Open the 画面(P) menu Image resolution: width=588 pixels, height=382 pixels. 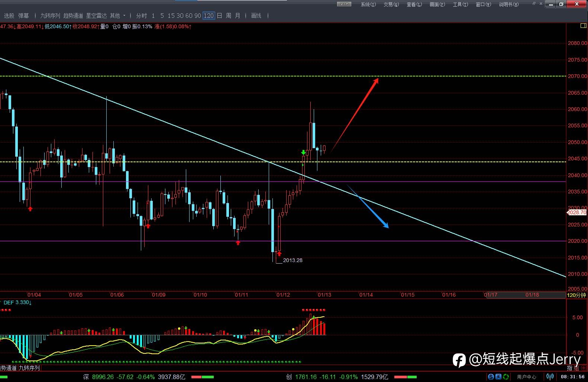437,4
